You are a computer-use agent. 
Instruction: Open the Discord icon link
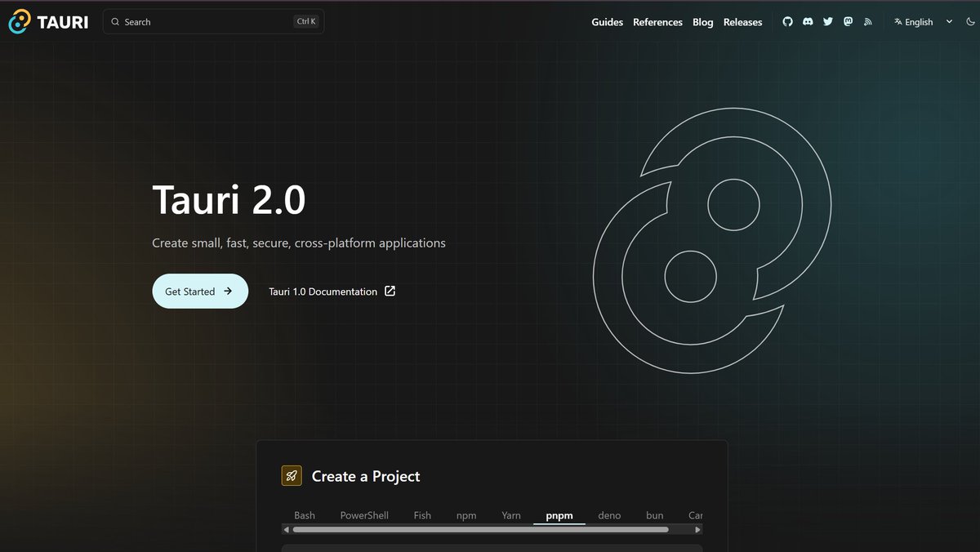tap(808, 22)
